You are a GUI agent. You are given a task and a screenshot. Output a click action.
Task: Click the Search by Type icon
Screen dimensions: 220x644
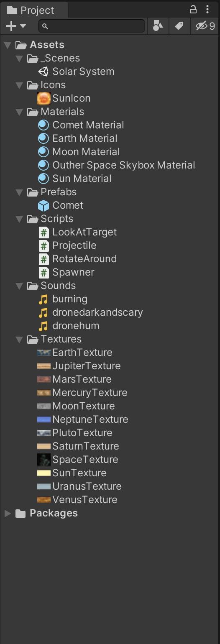tap(158, 26)
